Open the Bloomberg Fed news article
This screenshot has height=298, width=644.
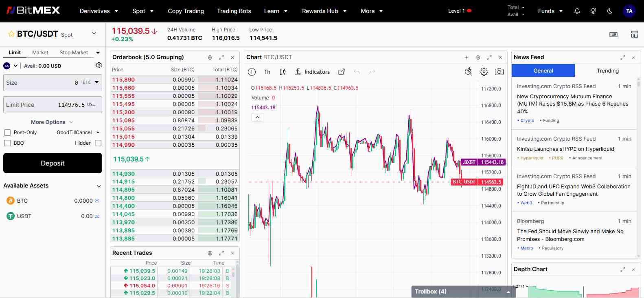tap(570, 235)
